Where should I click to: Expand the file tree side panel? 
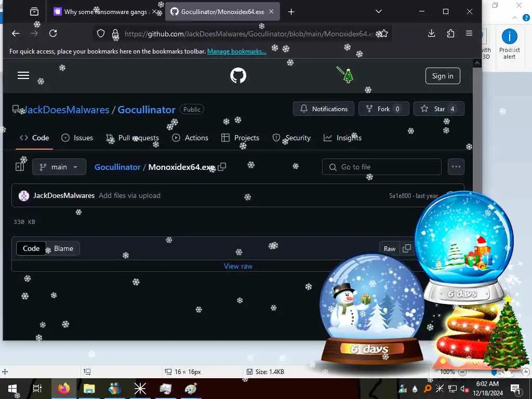coord(20,167)
